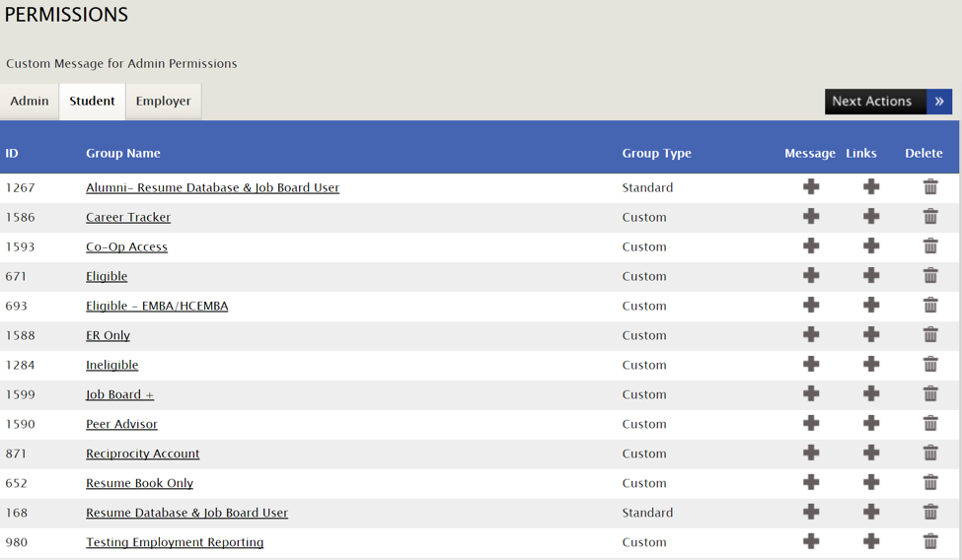
Task: Add message for Ineligible group
Action: pyautogui.click(x=811, y=365)
